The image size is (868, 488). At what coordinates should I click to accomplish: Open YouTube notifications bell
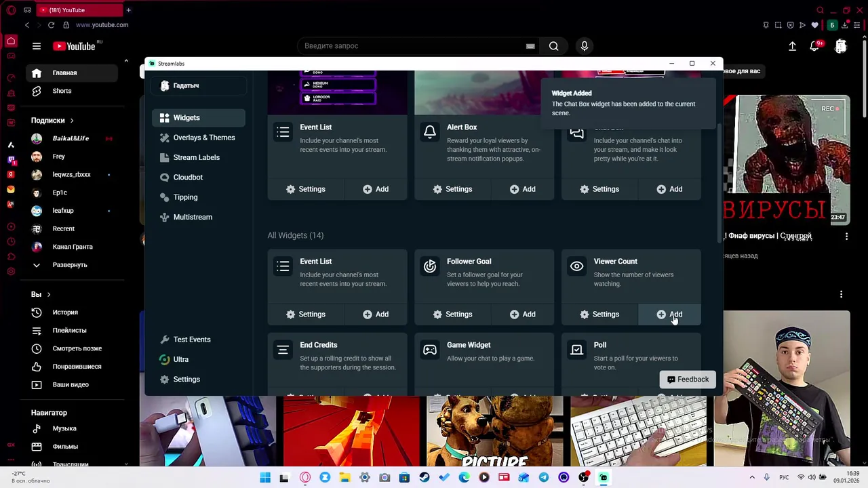point(814,46)
